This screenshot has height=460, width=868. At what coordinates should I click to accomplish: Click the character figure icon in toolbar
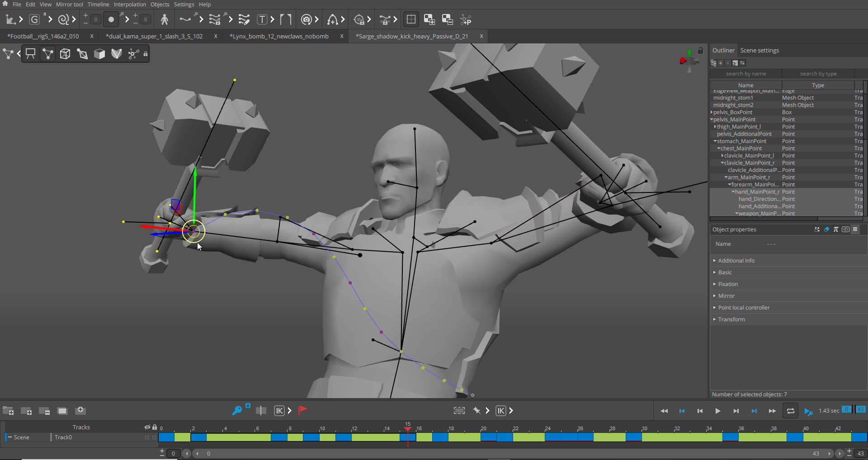click(165, 19)
